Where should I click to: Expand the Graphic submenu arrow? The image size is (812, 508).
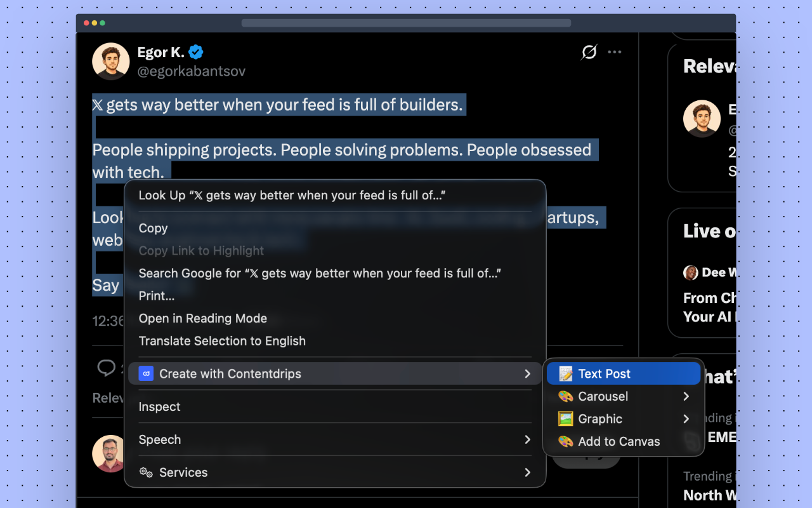pos(686,419)
